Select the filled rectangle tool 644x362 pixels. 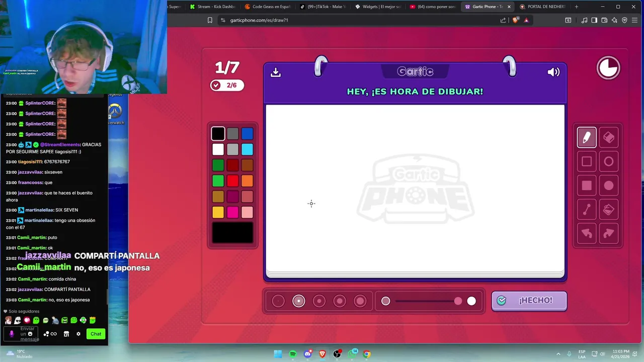click(x=587, y=186)
